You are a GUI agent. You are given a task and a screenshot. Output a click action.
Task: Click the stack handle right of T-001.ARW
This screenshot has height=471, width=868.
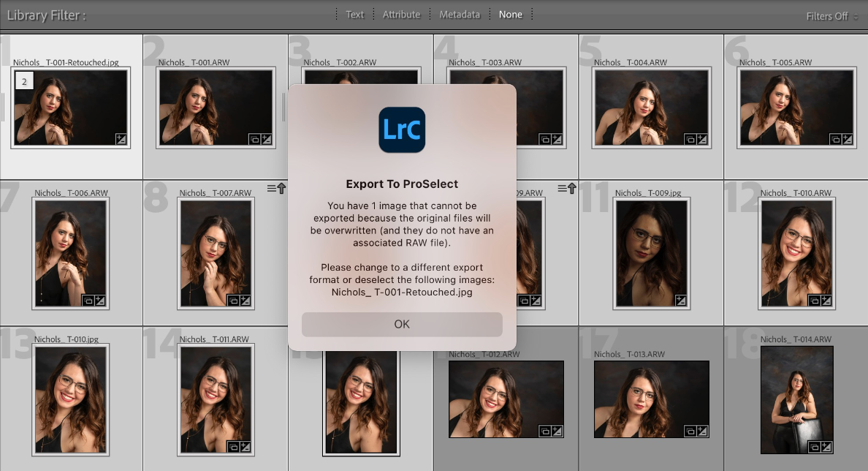(283, 108)
